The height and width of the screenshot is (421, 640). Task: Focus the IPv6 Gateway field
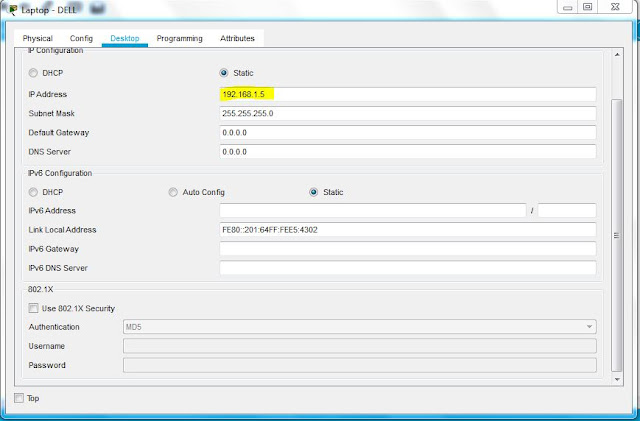(408, 249)
